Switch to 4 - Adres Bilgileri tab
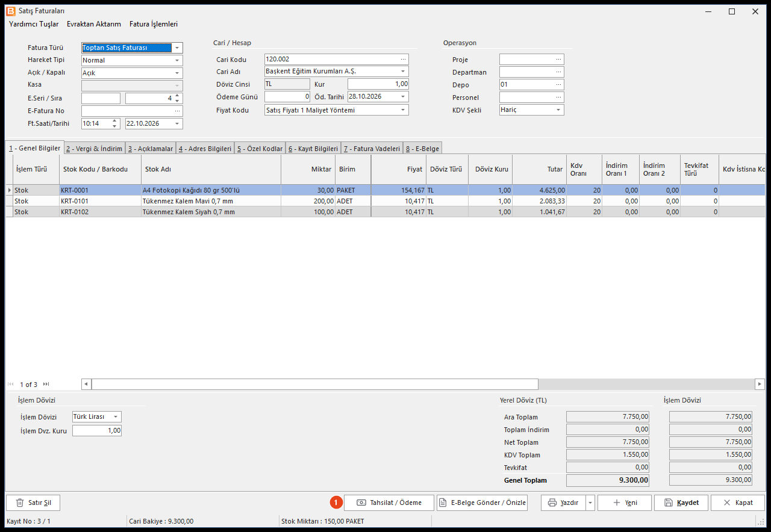 coord(205,149)
